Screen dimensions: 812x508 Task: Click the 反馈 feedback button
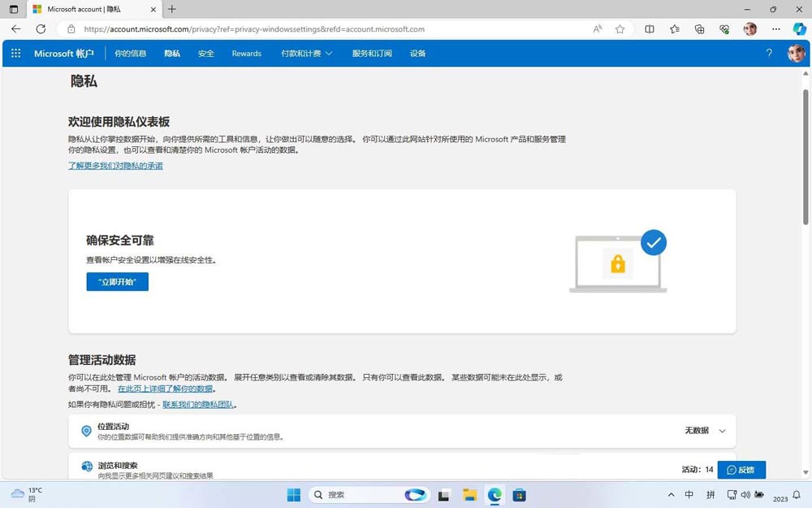click(x=741, y=470)
